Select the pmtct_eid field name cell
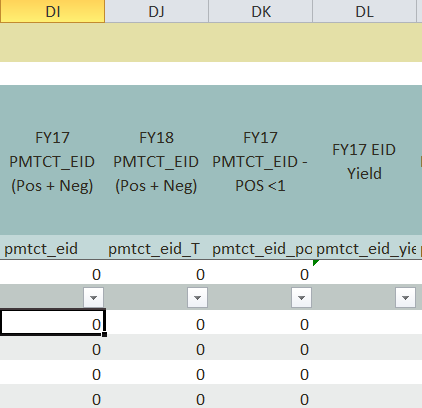 (x=52, y=248)
